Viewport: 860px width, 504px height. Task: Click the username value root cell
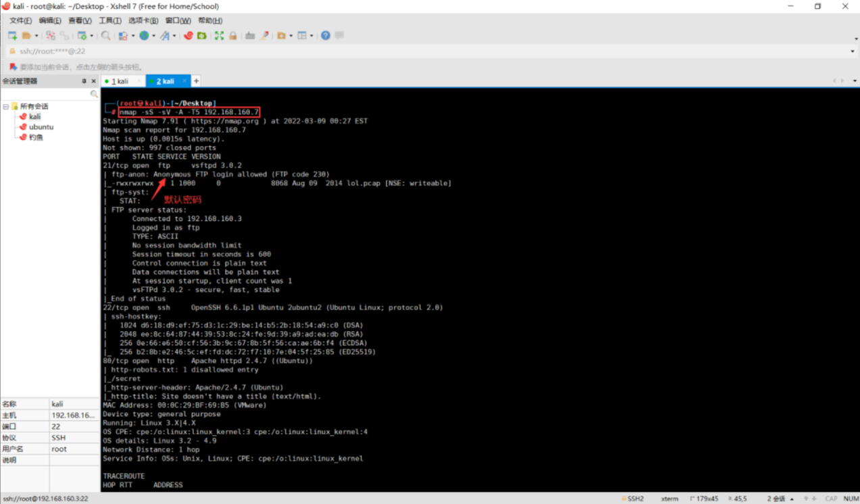pyautogui.click(x=74, y=449)
